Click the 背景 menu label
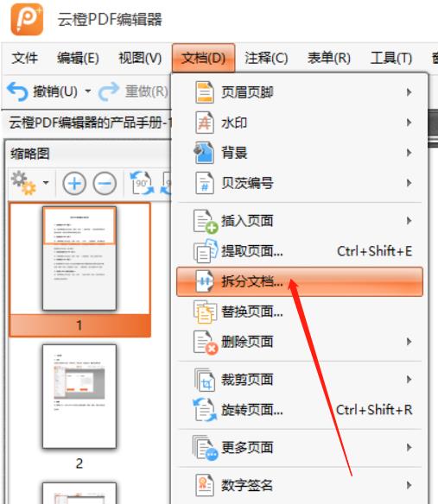The image size is (438, 504). tap(234, 153)
